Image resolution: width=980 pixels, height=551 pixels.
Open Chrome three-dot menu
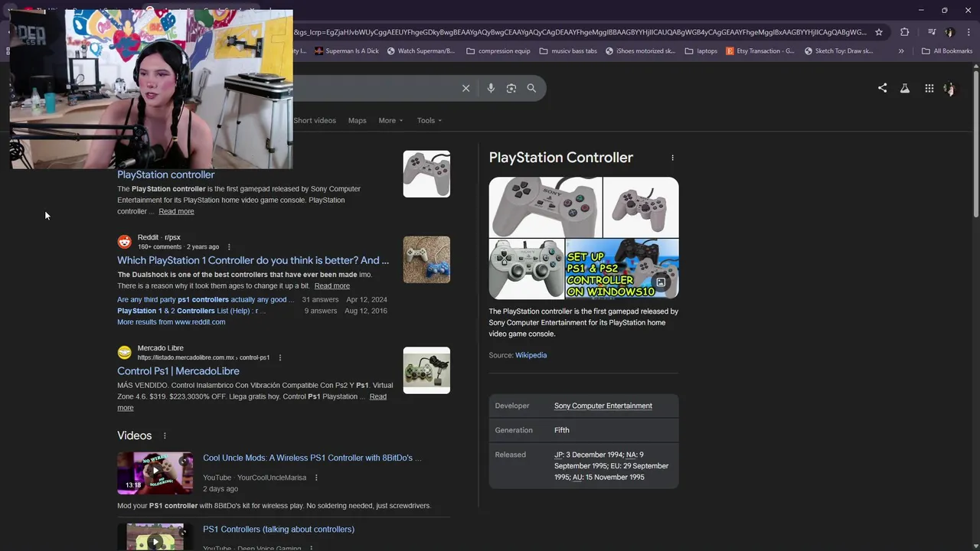click(x=968, y=32)
